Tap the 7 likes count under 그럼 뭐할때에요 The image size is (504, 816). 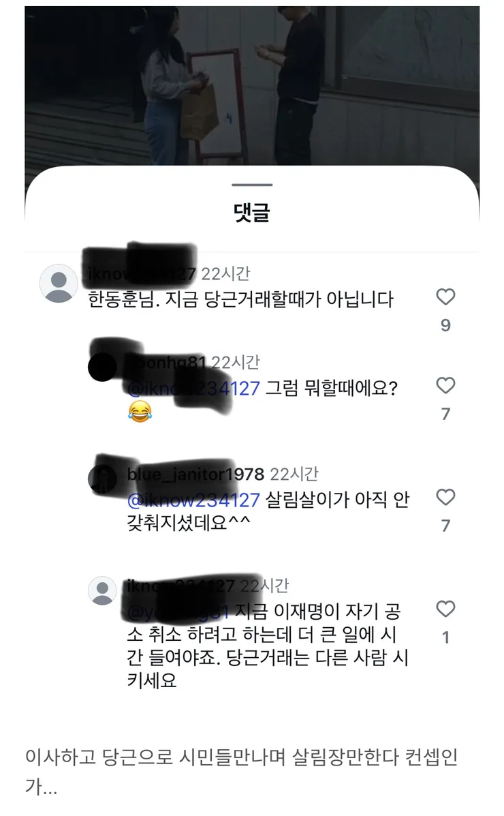(445, 414)
